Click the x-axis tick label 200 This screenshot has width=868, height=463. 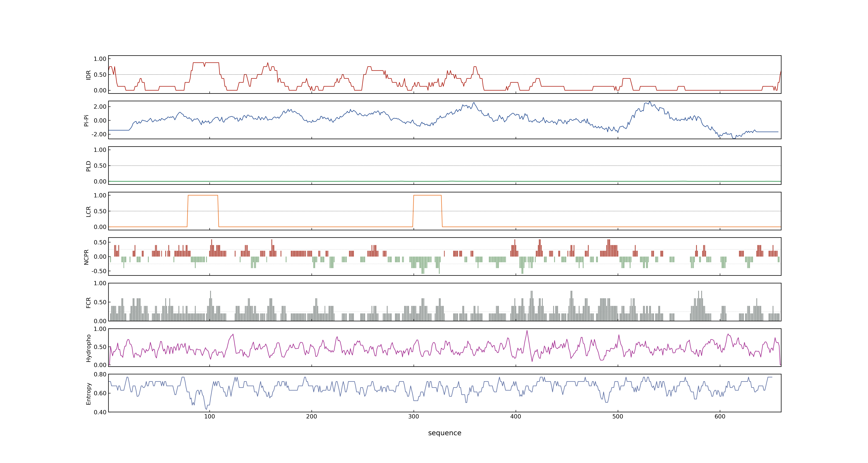(312, 416)
